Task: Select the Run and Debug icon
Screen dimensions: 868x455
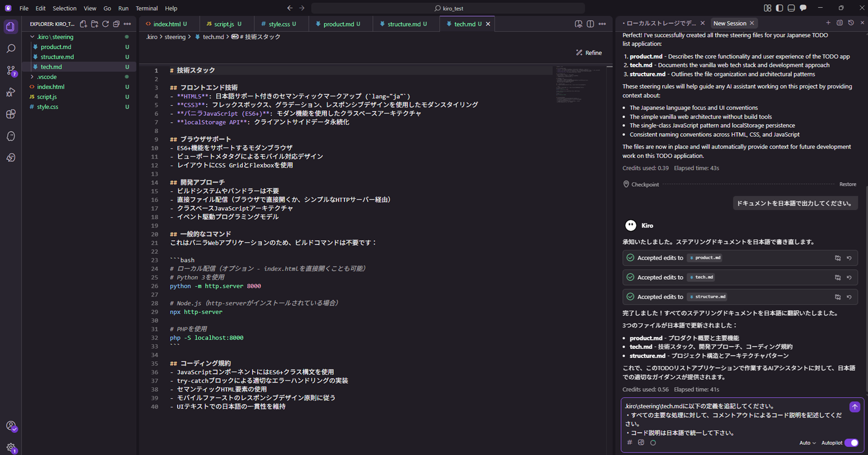Action: (x=11, y=92)
